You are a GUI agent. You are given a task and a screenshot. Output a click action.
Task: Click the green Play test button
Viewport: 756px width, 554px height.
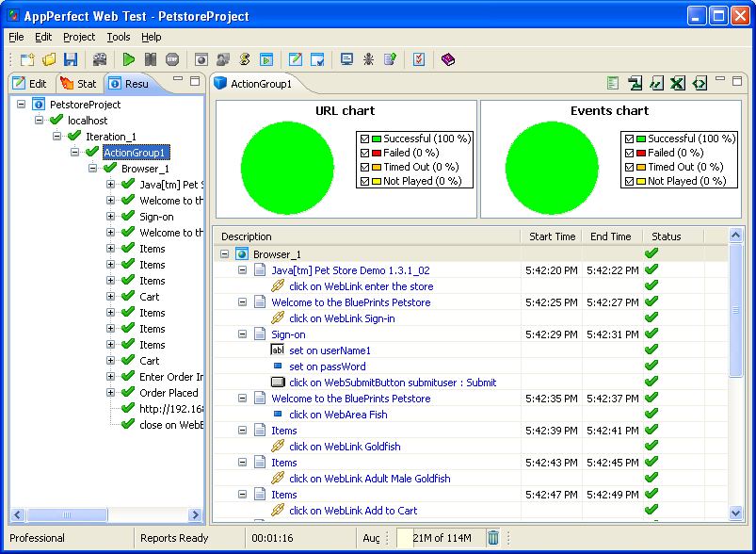(x=129, y=59)
